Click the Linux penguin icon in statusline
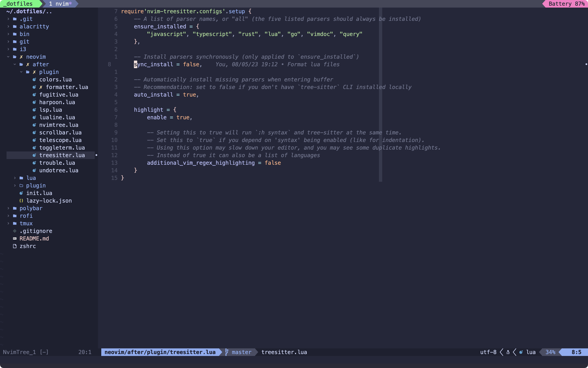The image size is (588, 368). pos(508,352)
